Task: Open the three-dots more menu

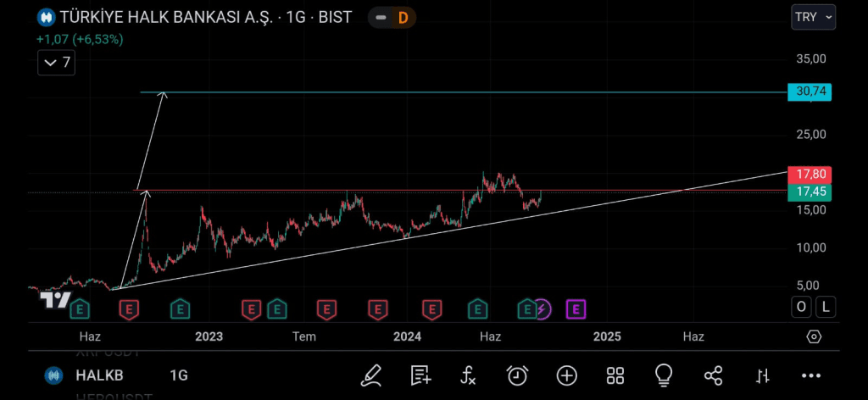Action: click(811, 376)
